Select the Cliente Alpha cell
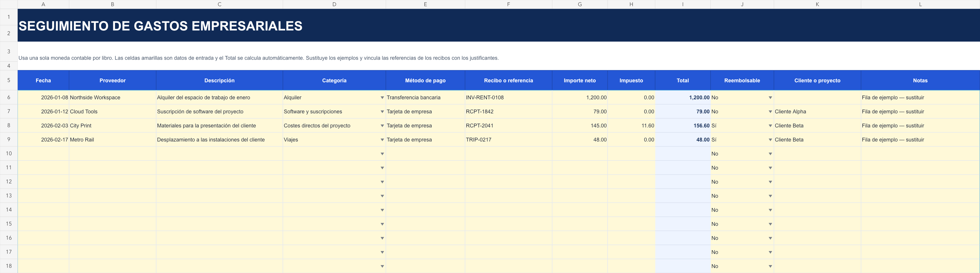The image size is (980, 273). (817, 112)
